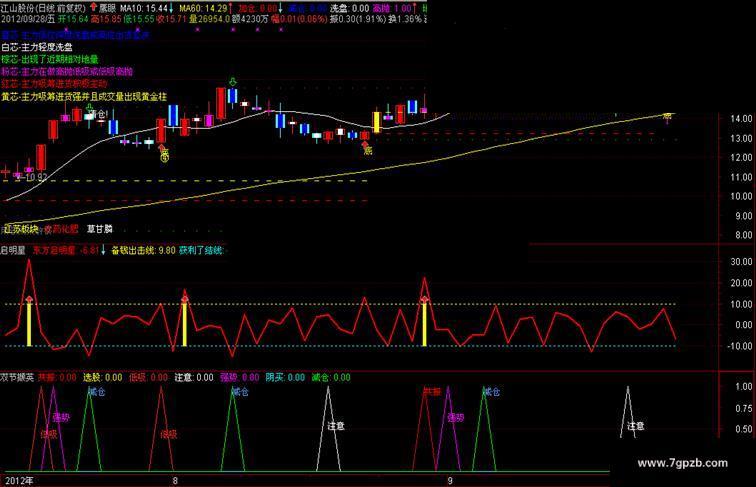Viewport: 756px width, 487px height.
Task: Click the closing price 收15.71
Action: point(172,19)
